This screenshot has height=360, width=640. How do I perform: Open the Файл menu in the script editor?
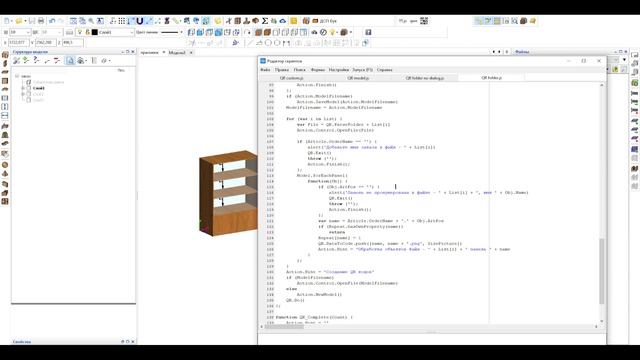click(265, 70)
